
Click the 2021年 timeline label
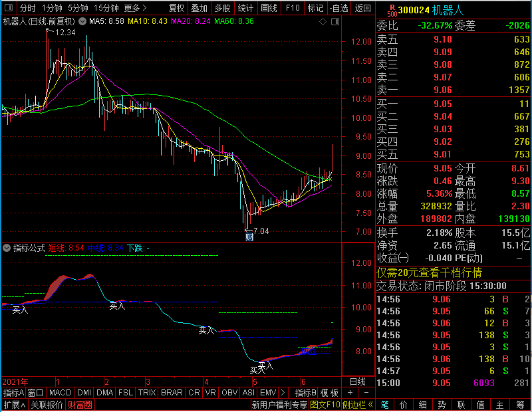[x=15, y=382]
